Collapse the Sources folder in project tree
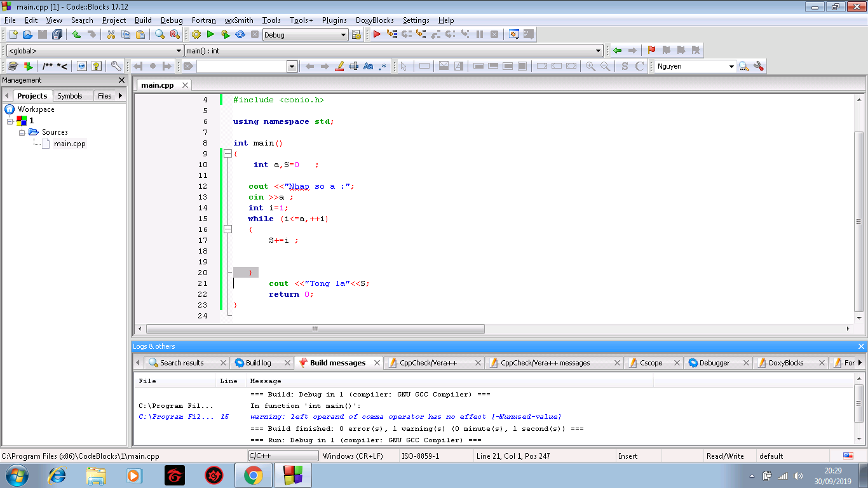 22,132
